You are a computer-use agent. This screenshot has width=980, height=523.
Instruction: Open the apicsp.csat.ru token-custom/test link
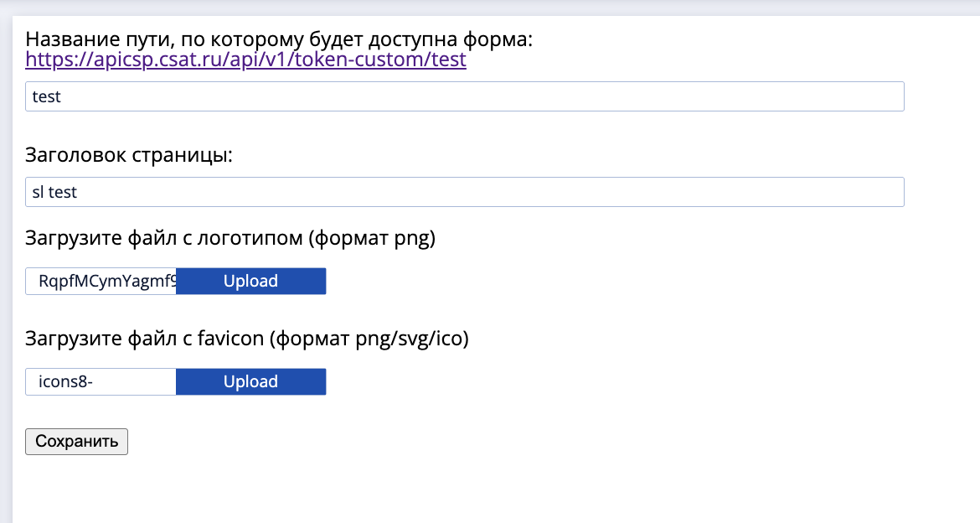(245, 60)
